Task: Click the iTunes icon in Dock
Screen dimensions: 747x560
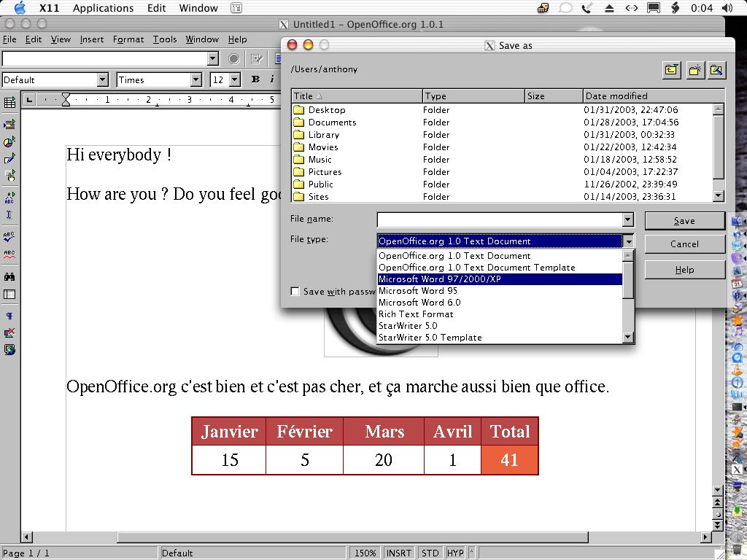Action: [738, 331]
